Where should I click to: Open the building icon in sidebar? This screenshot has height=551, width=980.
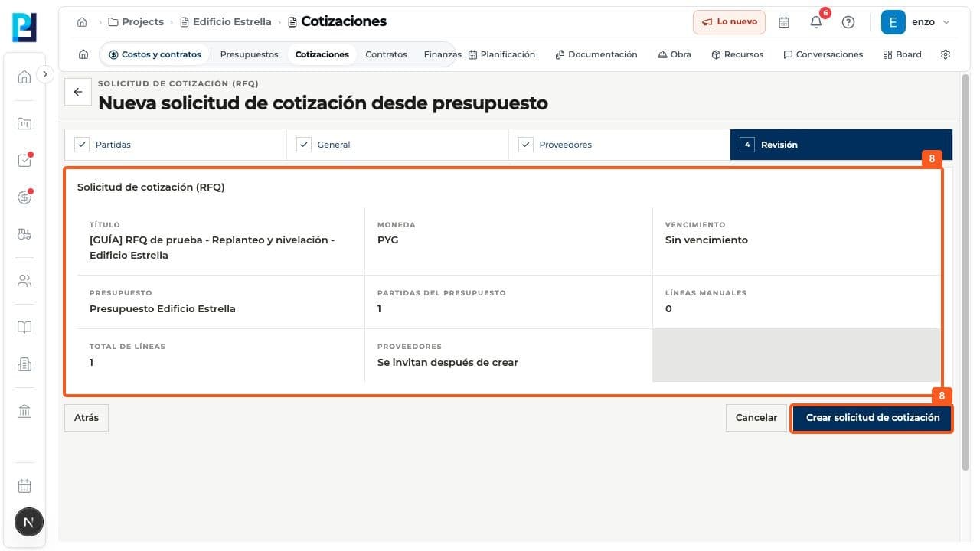(24, 365)
